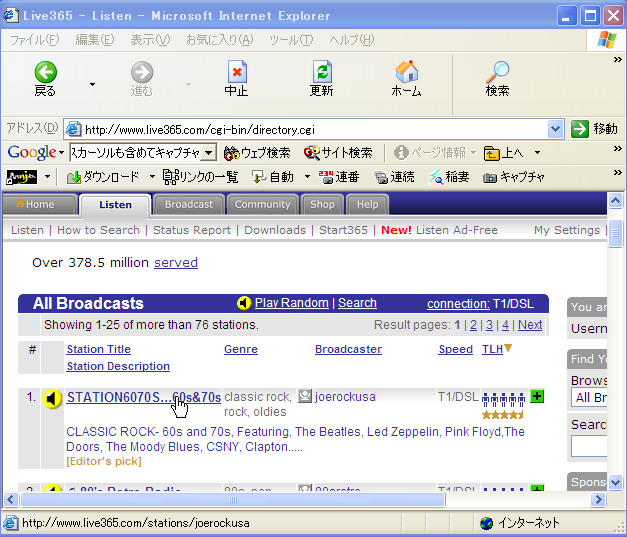Screen dimensions: 627x537
Task: Show hidden buttons on the main IE toolbar
Action: (x=617, y=60)
